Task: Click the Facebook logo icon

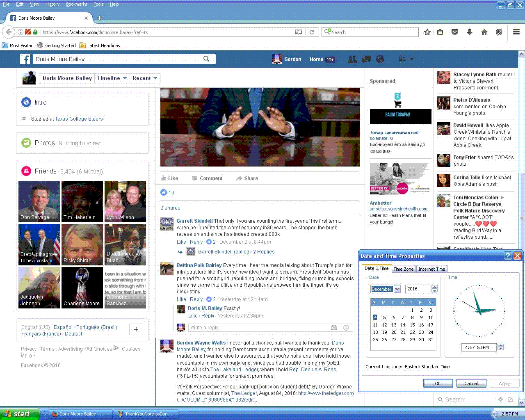Action: click(25, 59)
